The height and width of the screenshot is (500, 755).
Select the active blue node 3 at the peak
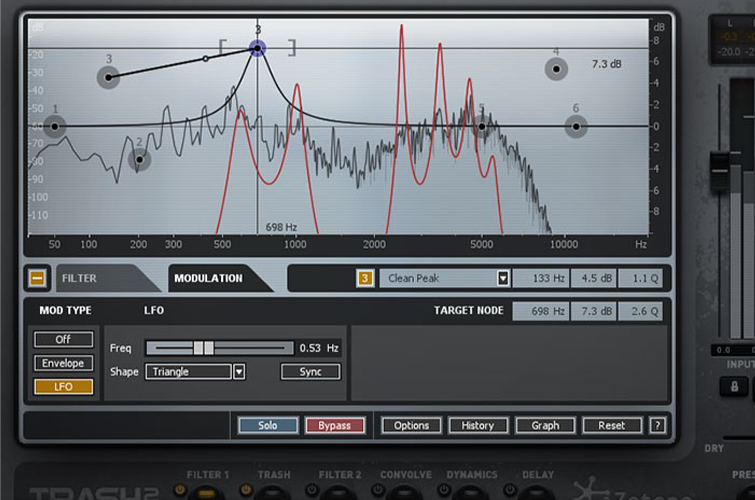[x=258, y=48]
